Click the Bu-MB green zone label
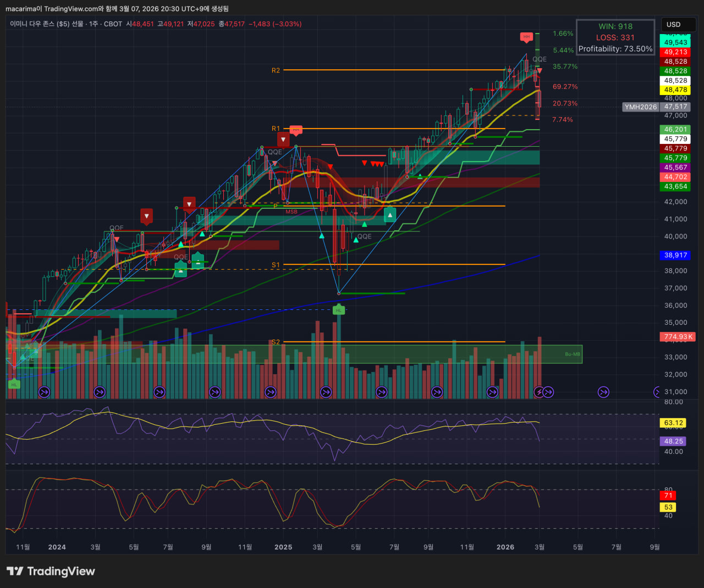This screenshot has width=704, height=588. [572, 354]
